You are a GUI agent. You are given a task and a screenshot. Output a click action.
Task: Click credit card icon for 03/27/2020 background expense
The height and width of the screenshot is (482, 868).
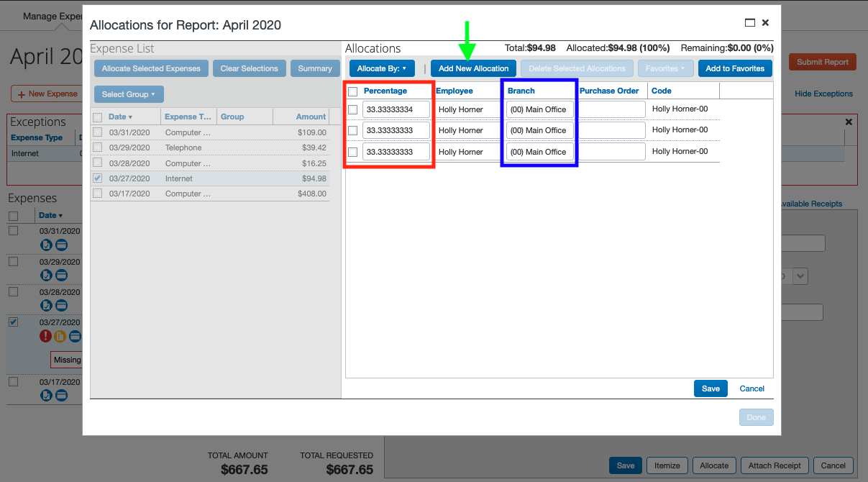pyautogui.click(x=76, y=336)
